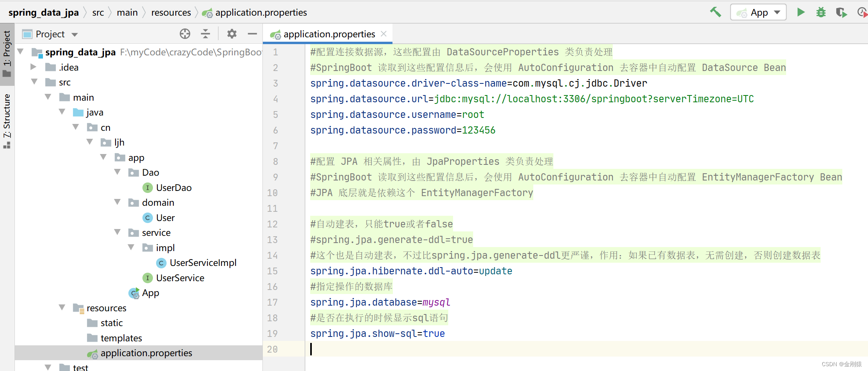Click the resources breadcrumb
868x371 pixels.
click(171, 12)
